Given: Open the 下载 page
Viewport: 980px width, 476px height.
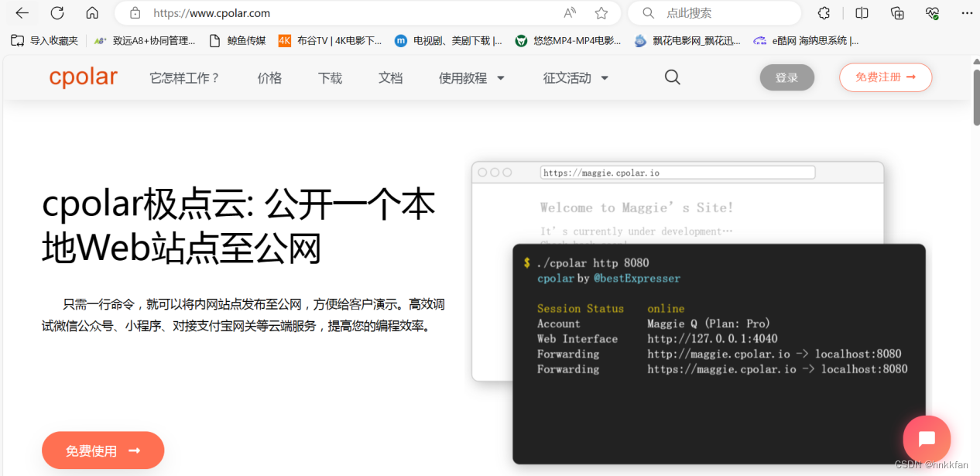Looking at the screenshot, I should point(330,78).
